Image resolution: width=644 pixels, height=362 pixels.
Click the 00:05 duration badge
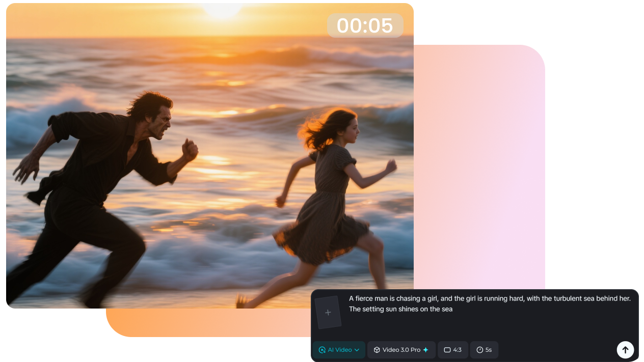(x=365, y=25)
